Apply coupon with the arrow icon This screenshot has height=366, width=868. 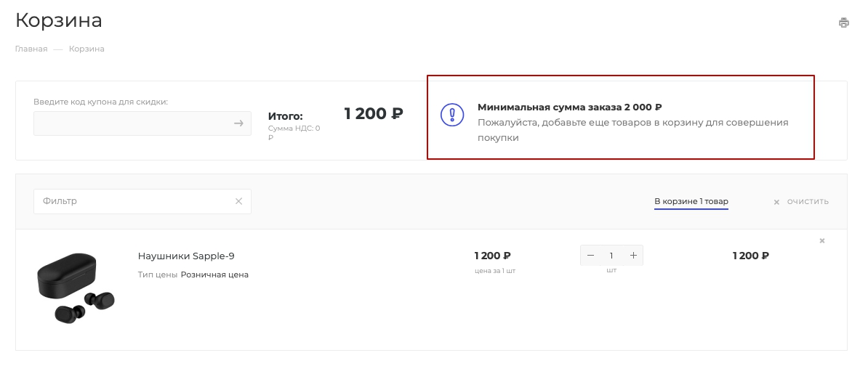[238, 123]
